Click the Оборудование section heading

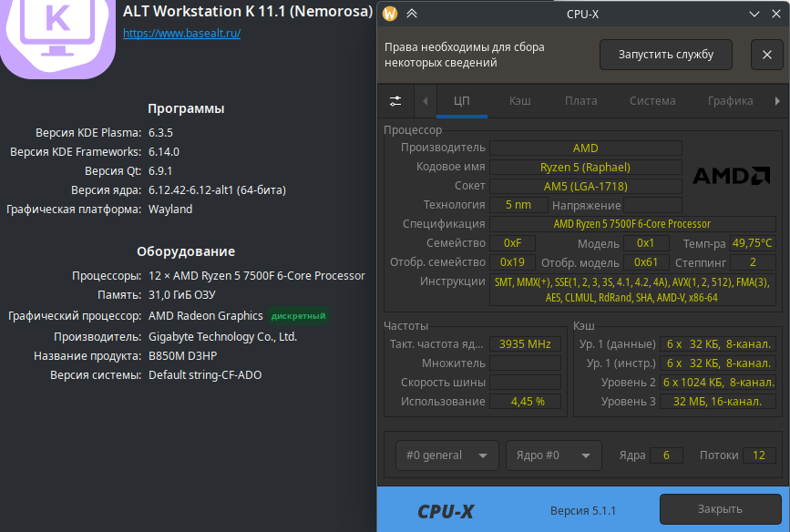(186, 251)
